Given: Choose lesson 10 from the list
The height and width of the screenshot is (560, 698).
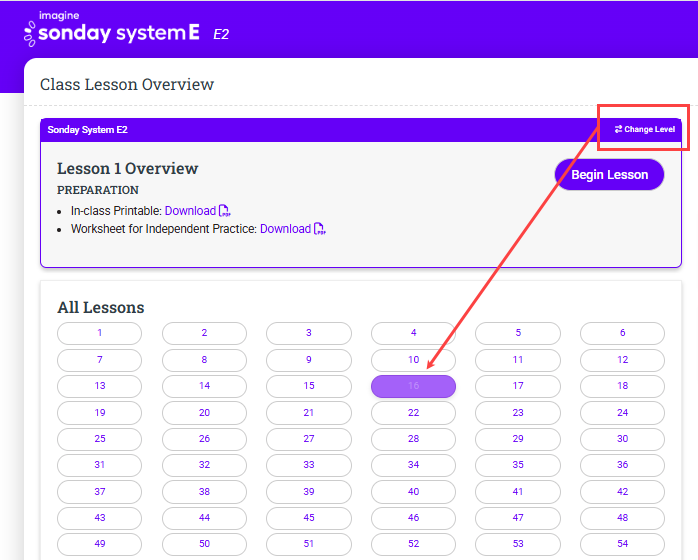Looking at the screenshot, I should (413, 360).
